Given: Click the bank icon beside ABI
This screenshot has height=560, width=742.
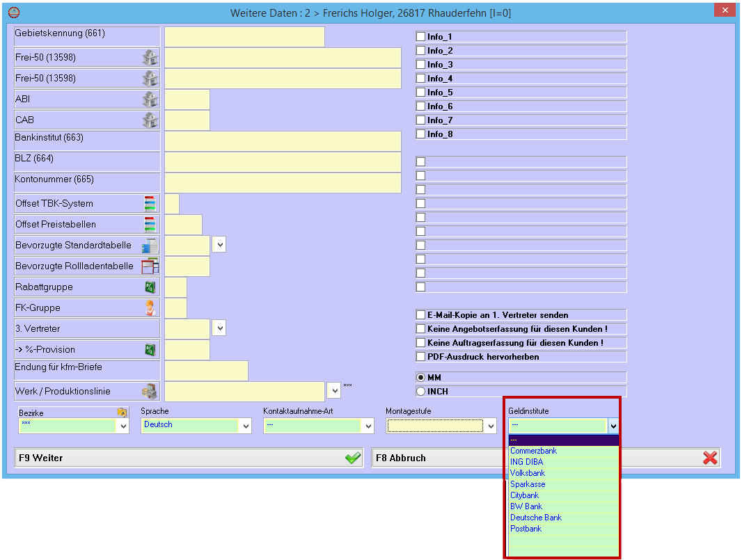Looking at the screenshot, I should [150, 99].
